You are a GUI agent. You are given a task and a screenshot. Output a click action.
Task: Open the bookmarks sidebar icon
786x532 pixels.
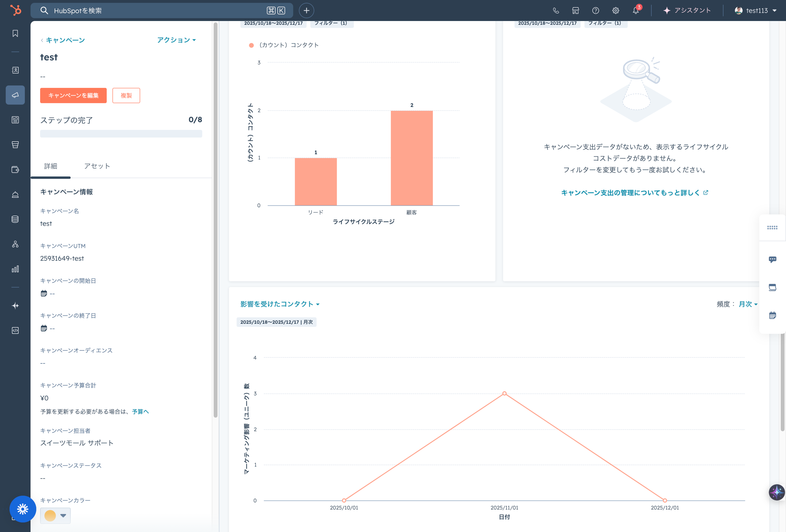point(15,33)
